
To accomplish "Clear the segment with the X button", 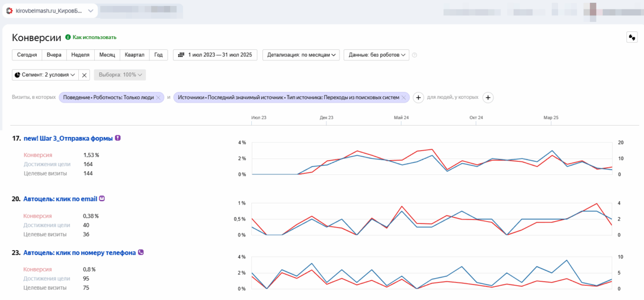I will (x=84, y=75).
